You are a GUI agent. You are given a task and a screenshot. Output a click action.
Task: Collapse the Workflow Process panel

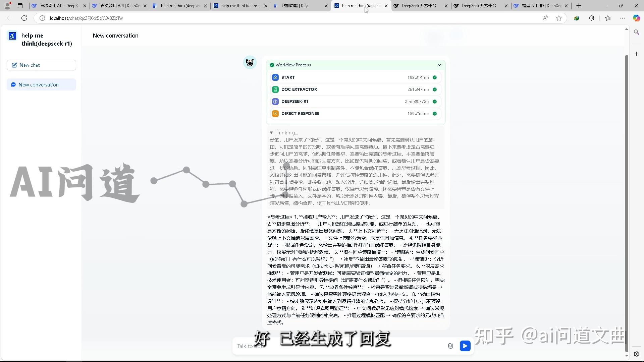pyautogui.click(x=439, y=65)
